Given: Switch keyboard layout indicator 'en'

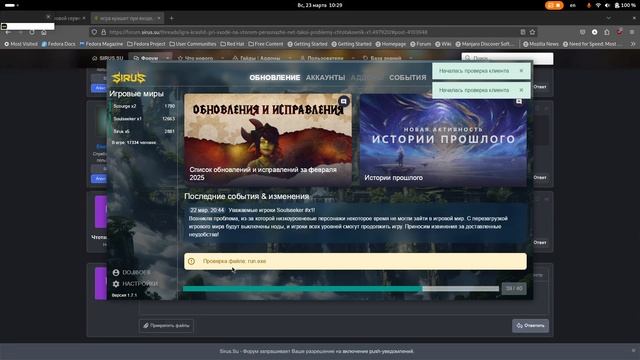Looking at the screenshot, I should coord(573,5).
